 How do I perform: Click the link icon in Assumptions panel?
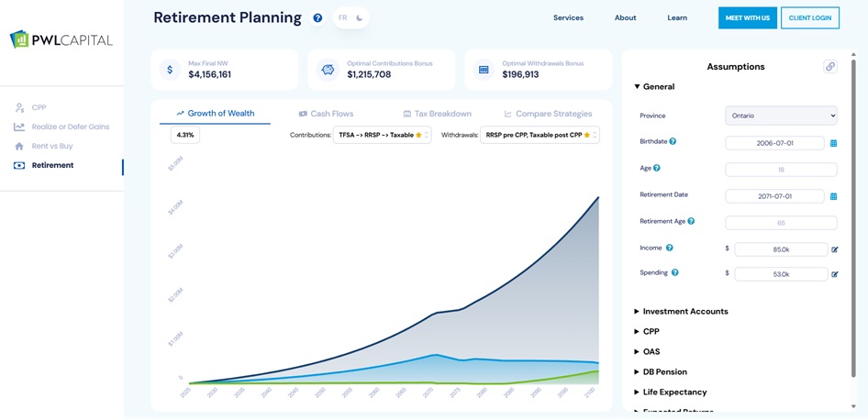click(829, 67)
